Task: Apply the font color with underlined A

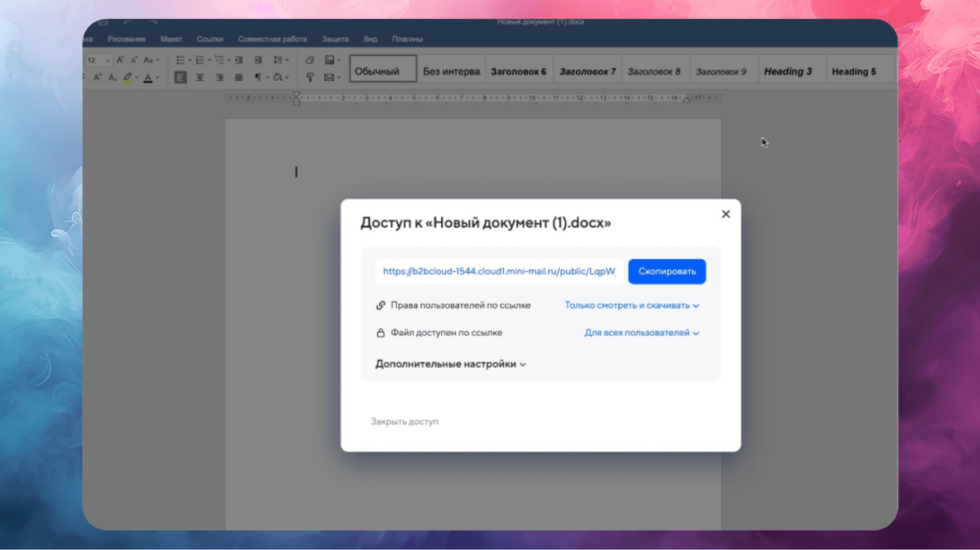Action: click(148, 78)
